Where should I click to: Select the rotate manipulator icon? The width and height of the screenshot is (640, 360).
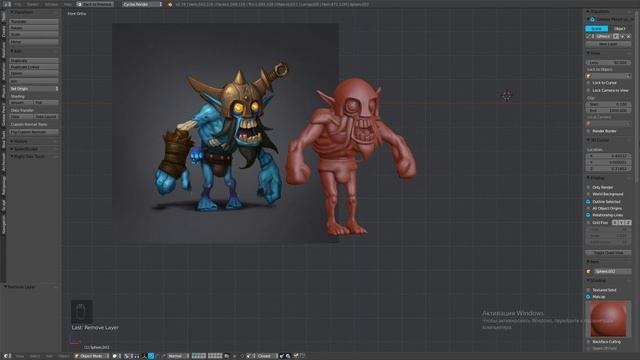coord(158,356)
